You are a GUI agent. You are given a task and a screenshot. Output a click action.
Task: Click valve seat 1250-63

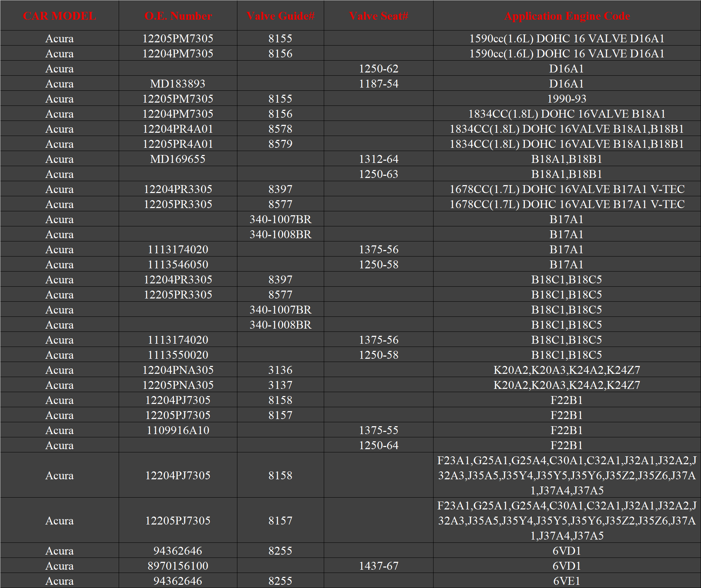point(379,174)
